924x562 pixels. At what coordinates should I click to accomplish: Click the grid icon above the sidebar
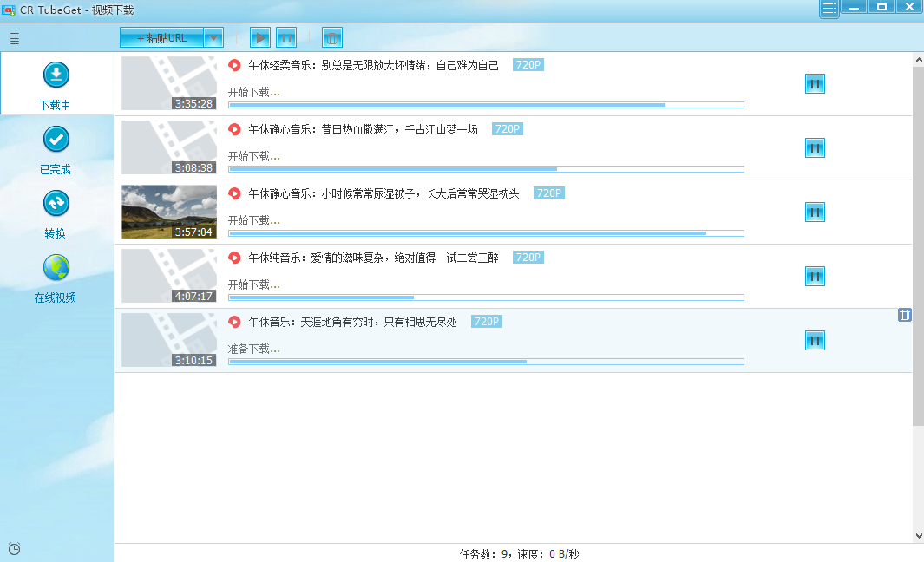[x=14, y=38]
